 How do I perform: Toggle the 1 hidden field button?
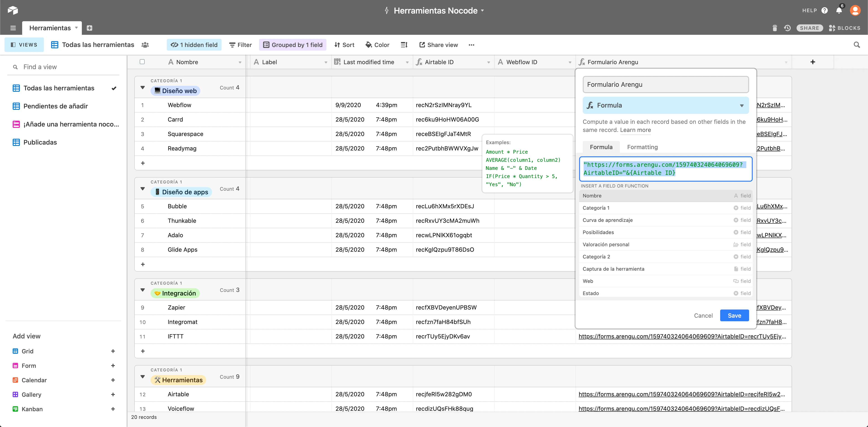194,45
